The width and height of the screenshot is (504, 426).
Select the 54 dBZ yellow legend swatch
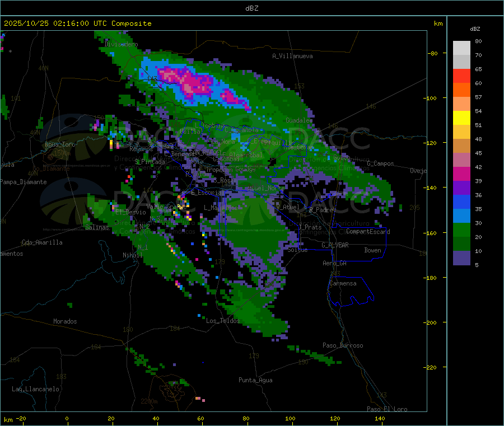coord(461,118)
